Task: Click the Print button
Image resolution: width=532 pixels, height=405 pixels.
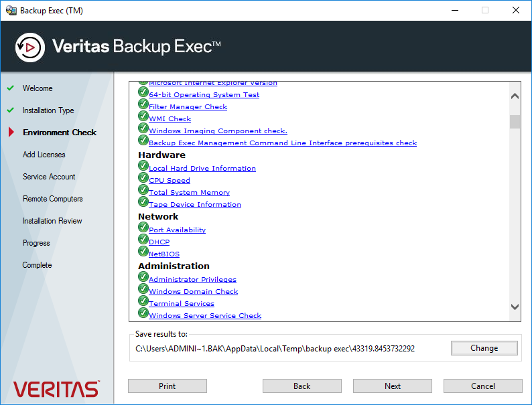Action: pos(168,386)
